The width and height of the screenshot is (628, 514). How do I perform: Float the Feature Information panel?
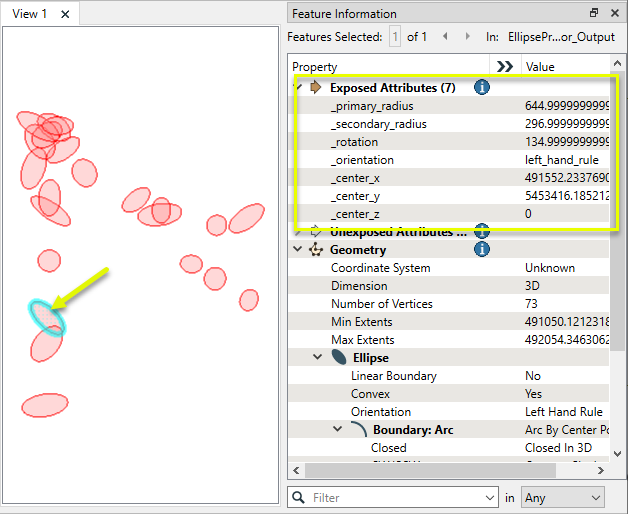pos(594,13)
